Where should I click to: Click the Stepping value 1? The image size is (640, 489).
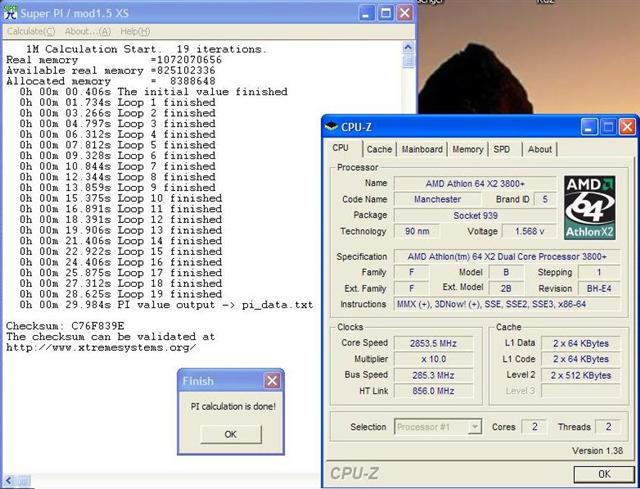(599, 272)
